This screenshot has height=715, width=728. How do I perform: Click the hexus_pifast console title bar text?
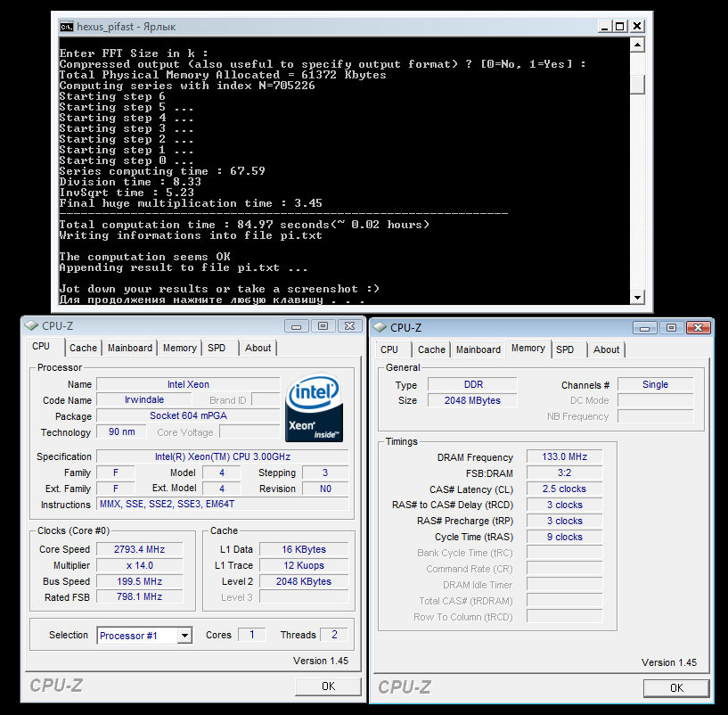pos(126,27)
